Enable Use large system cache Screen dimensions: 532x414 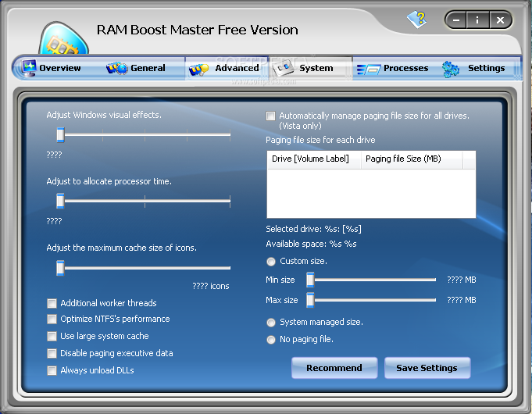(52, 337)
